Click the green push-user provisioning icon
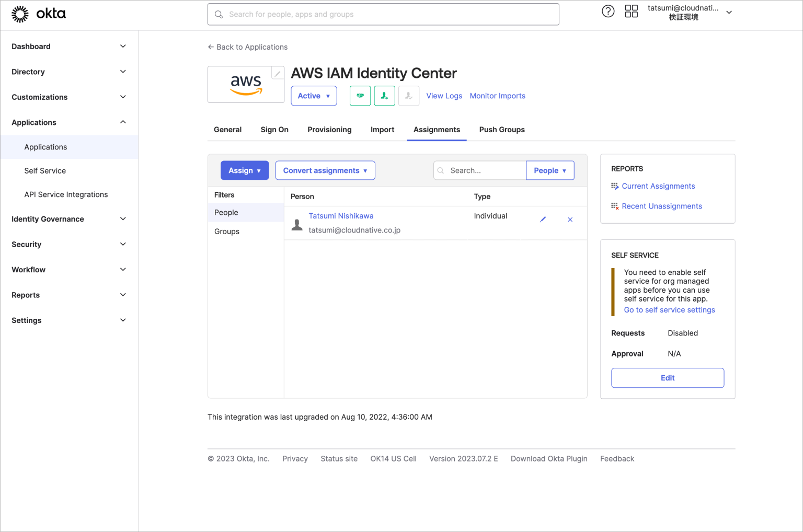This screenshot has width=803, height=532. pyautogui.click(x=384, y=96)
